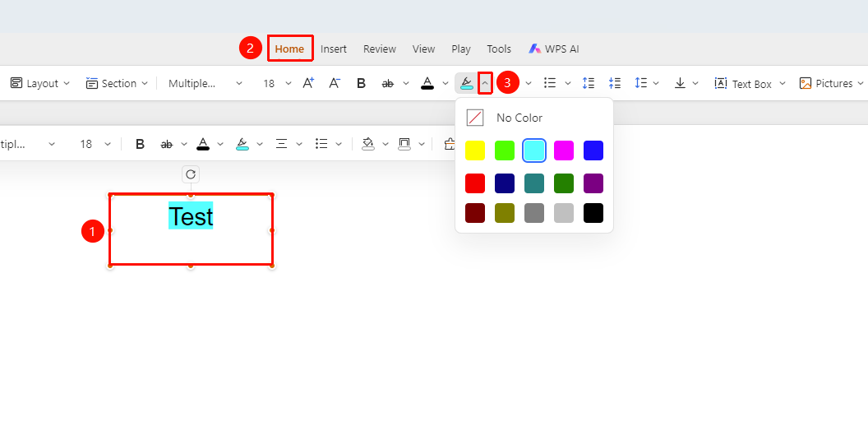Click the highlighted word Test in the text box
Image resolution: width=868 pixels, height=426 pixels.
pyautogui.click(x=191, y=216)
